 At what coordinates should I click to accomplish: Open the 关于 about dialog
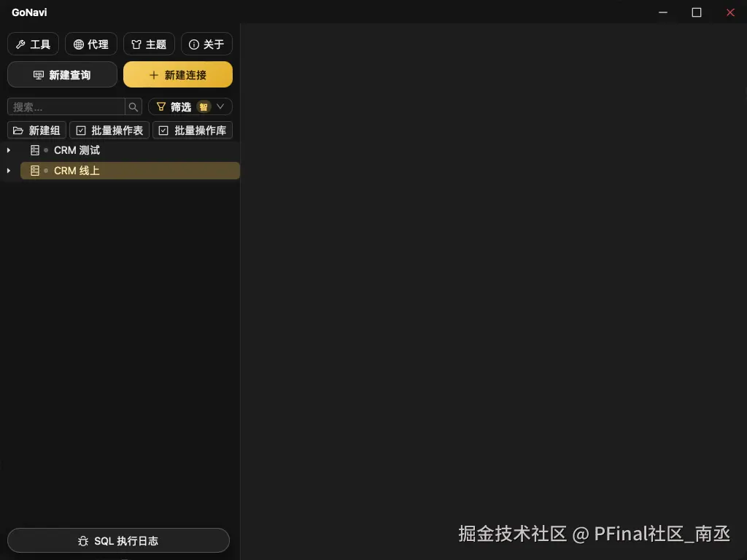point(206,44)
